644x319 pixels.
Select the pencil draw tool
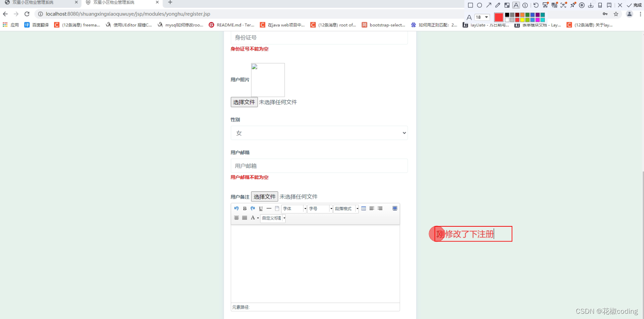[498, 5]
